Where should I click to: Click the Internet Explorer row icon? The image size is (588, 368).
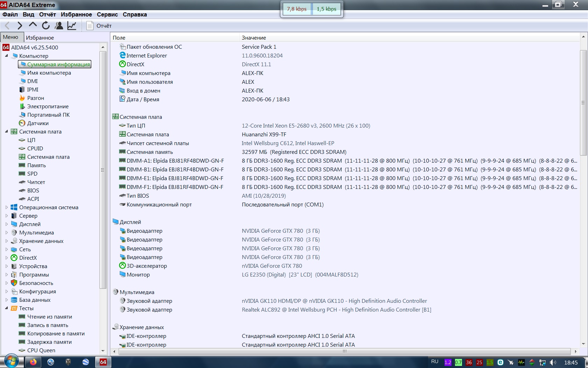coord(122,55)
